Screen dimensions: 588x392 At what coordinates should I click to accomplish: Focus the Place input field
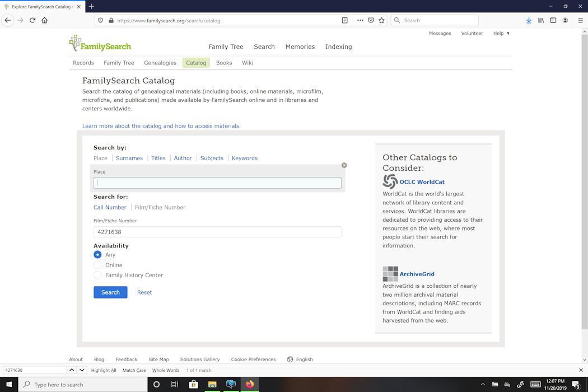(217, 183)
